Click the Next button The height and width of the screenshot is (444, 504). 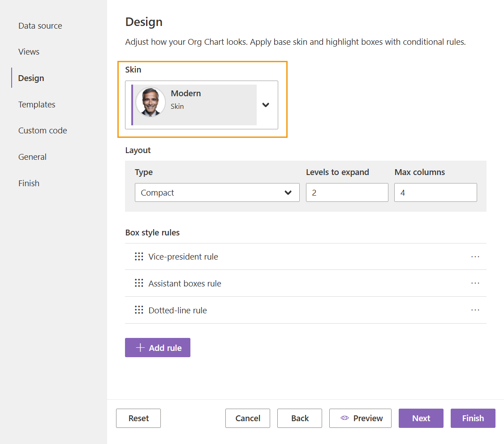(421, 418)
